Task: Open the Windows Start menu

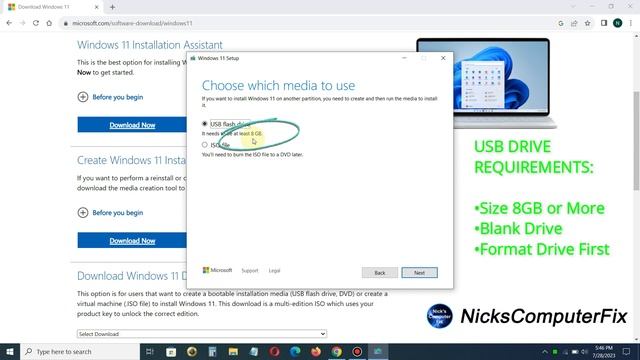Action: point(10,351)
